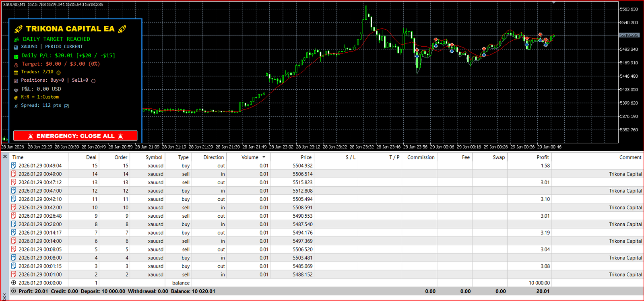Click the left siren icon on EMERGENCY button
644x301 pixels.
[30, 136]
